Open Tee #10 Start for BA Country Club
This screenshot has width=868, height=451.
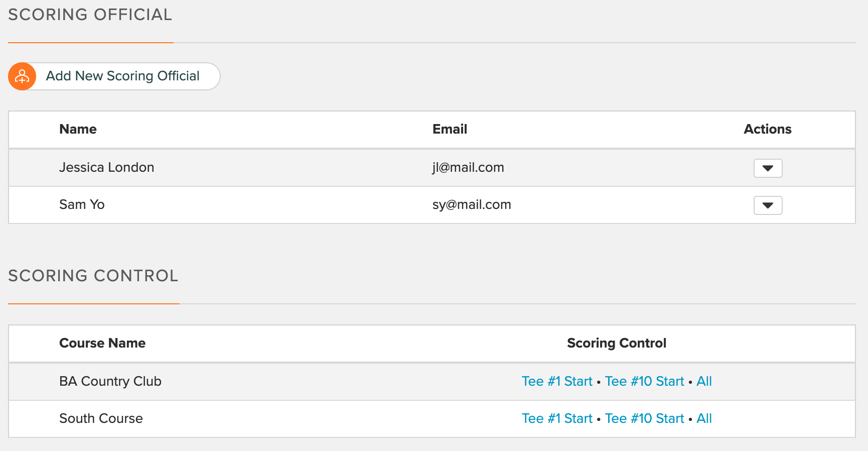click(x=644, y=381)
